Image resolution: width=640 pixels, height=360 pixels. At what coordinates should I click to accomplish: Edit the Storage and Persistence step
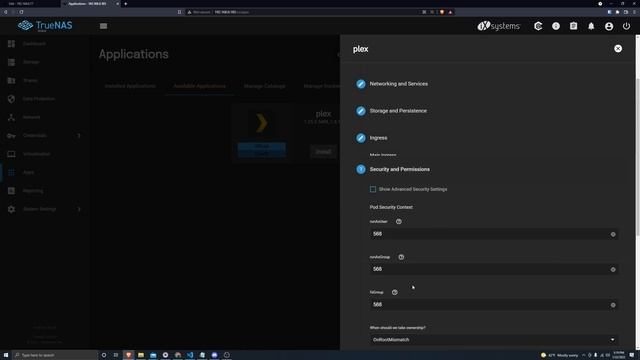tap(361, 111)
